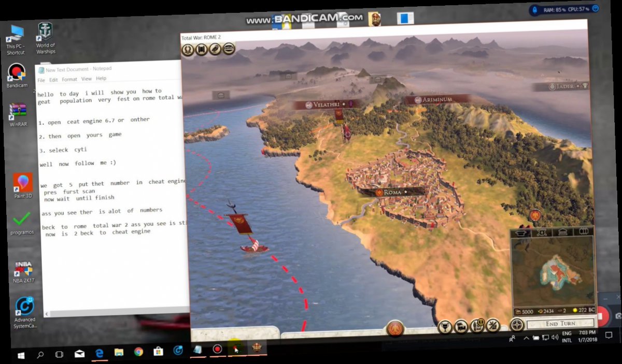Select the temple building minimap filter tab
This screenshot has width=622, height=364.
click(x=563, y=232)
